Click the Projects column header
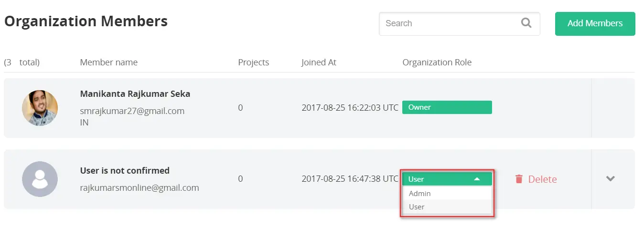This screenshot has width=644, height=228. [x=253, y=62]
